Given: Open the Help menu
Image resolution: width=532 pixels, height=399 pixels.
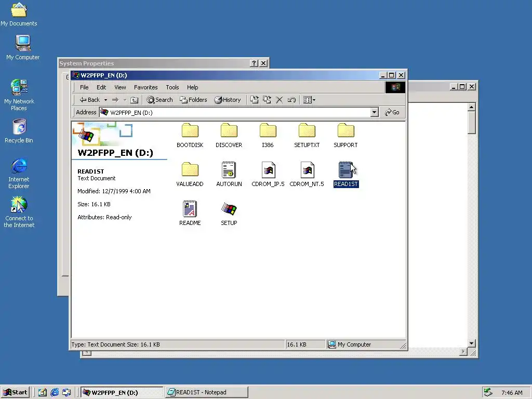Looking at the screenshot, I should pos(192,87).
